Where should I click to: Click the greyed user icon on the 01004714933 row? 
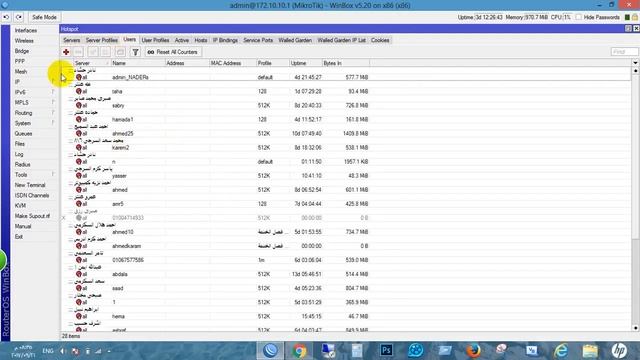[x=79, y=218]
